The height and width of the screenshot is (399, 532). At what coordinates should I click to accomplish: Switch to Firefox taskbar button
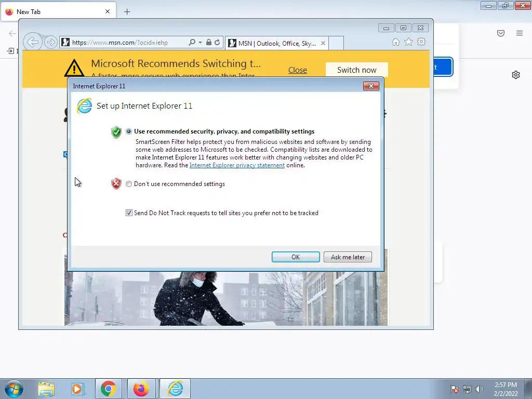(x=141, y=389)
